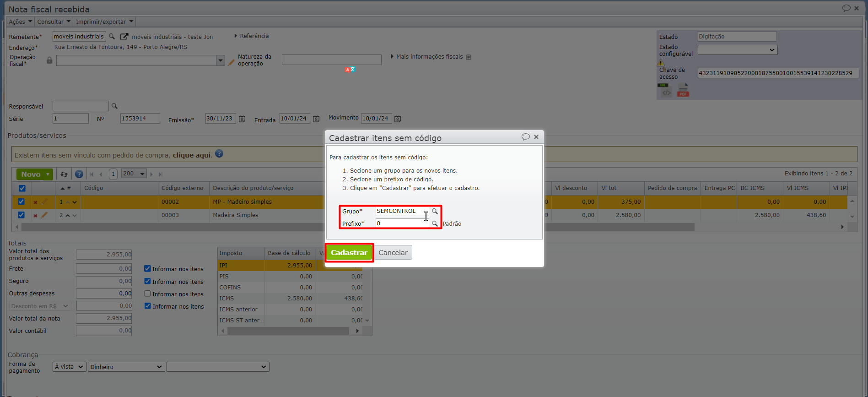Viewport: 868px width, 397px height.
Task: Open the Estado configurável dropdown
Action: 738,50
